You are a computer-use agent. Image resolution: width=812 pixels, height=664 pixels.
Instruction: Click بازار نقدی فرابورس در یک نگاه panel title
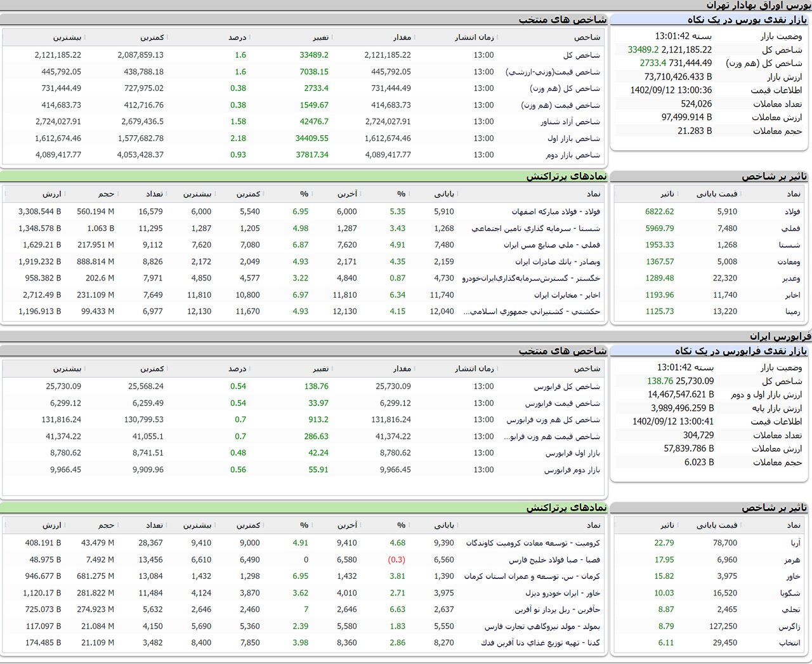click(740, 351)
